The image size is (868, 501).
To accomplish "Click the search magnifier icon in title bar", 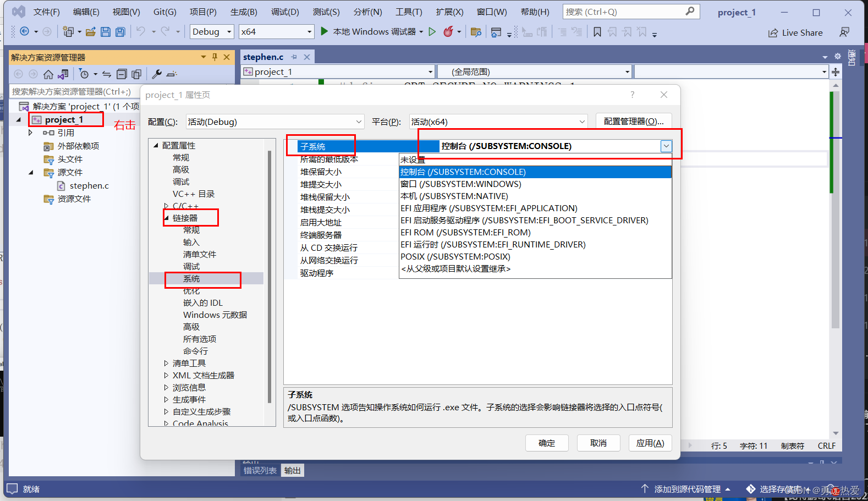I will (x=690, y=11).
